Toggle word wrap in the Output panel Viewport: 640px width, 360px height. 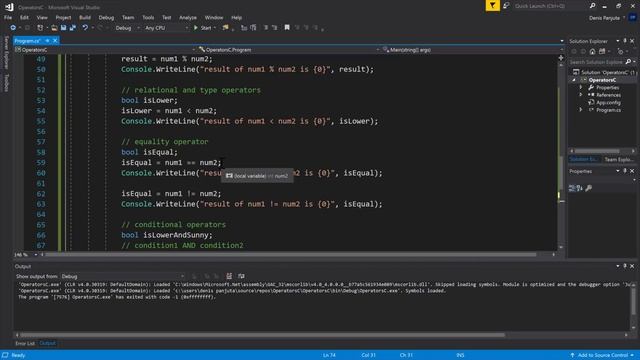point(241,276)
